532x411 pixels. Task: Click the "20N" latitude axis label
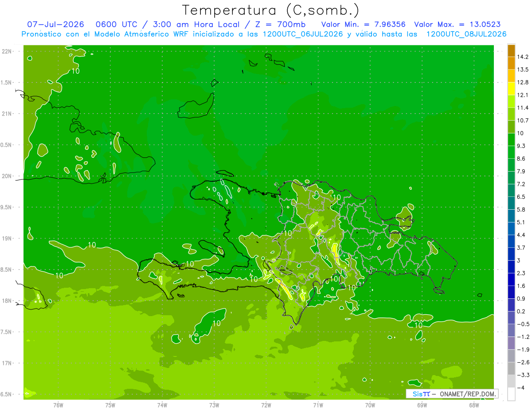[7, 176]
